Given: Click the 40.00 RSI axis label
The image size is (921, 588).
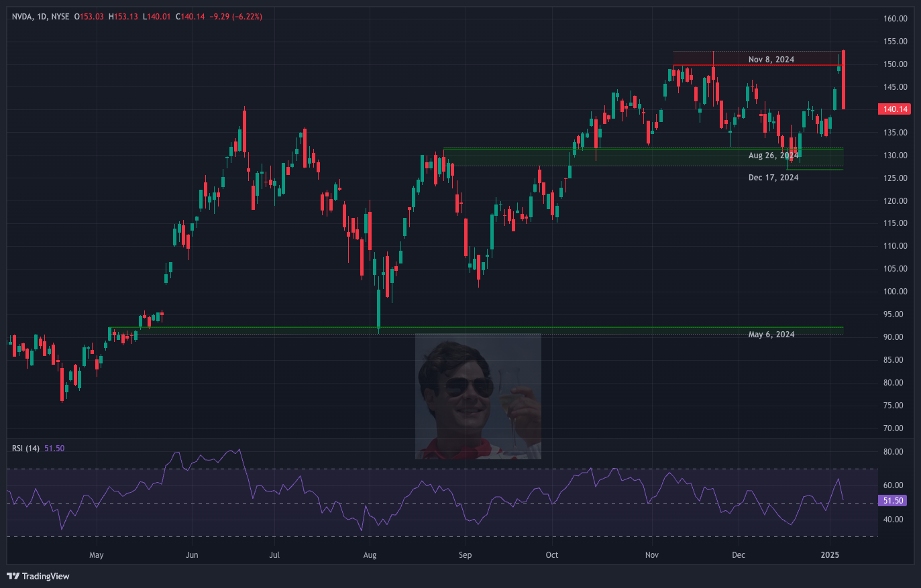Looking at the screenshot, I should click(893, 520).
